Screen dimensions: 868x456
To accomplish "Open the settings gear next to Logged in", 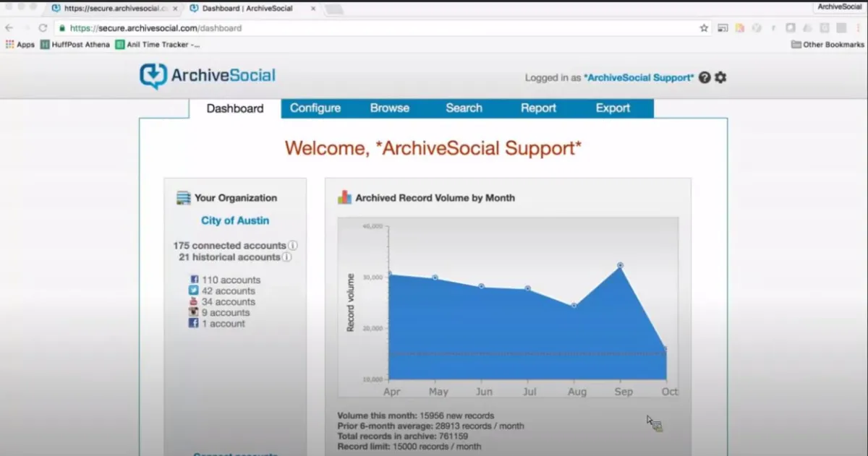I will coord(720,77).
